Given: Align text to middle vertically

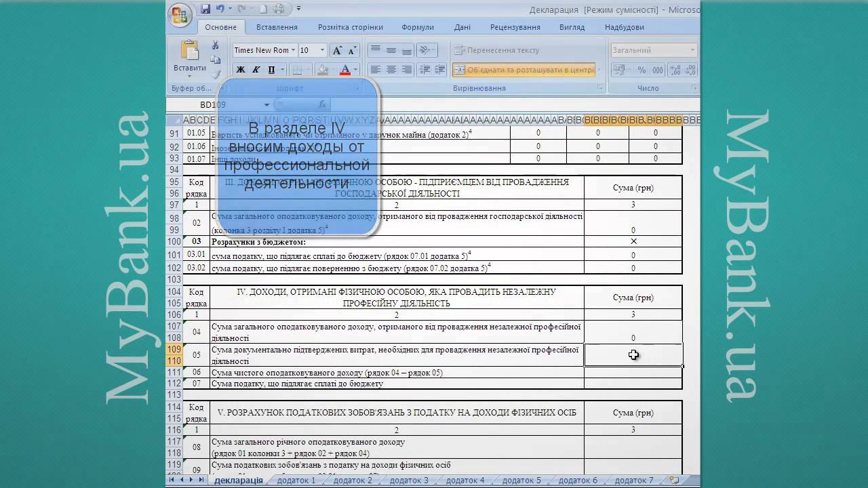Looking at the screenshot, I should click(x=391, y=50).
